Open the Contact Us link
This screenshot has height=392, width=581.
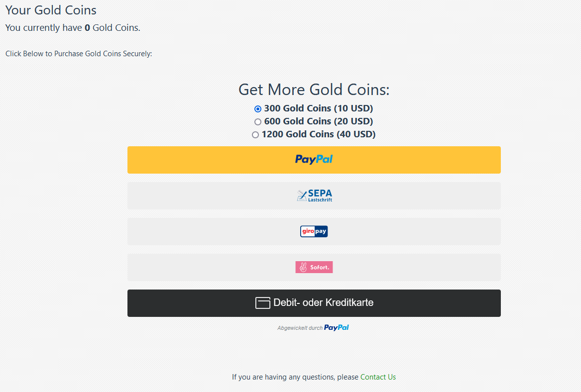pyautogui.click(x=378, y=377)
